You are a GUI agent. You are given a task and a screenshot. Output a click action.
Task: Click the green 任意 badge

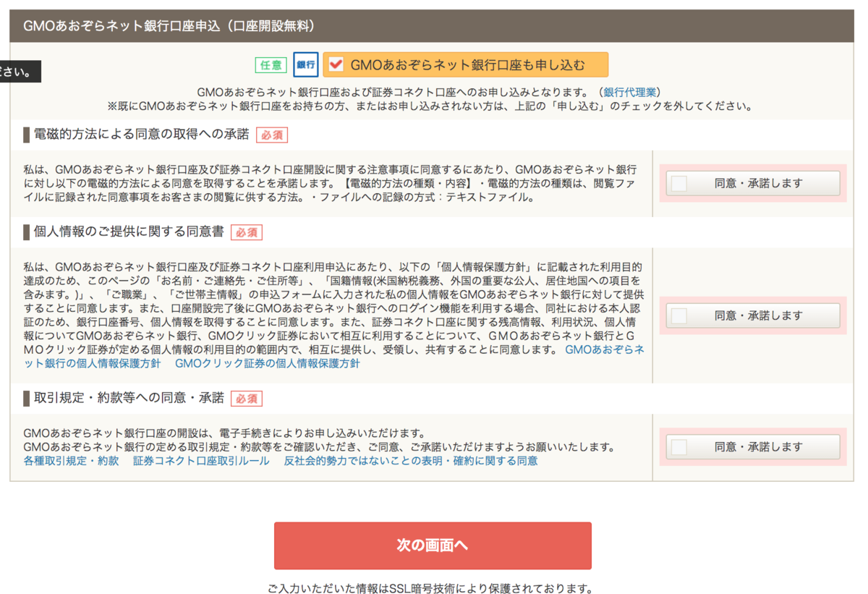pos(271,65)
